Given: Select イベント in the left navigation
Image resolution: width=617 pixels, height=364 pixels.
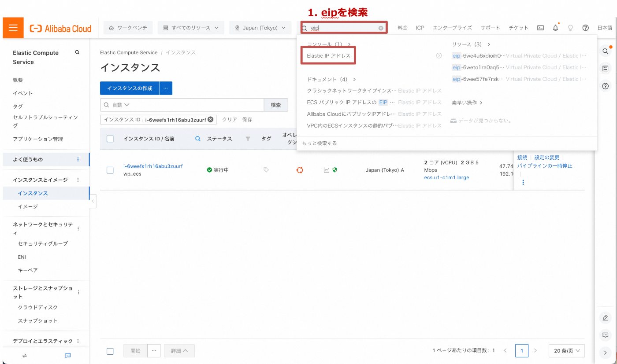Looking at the screenshot, I should (x=23, y=93).
